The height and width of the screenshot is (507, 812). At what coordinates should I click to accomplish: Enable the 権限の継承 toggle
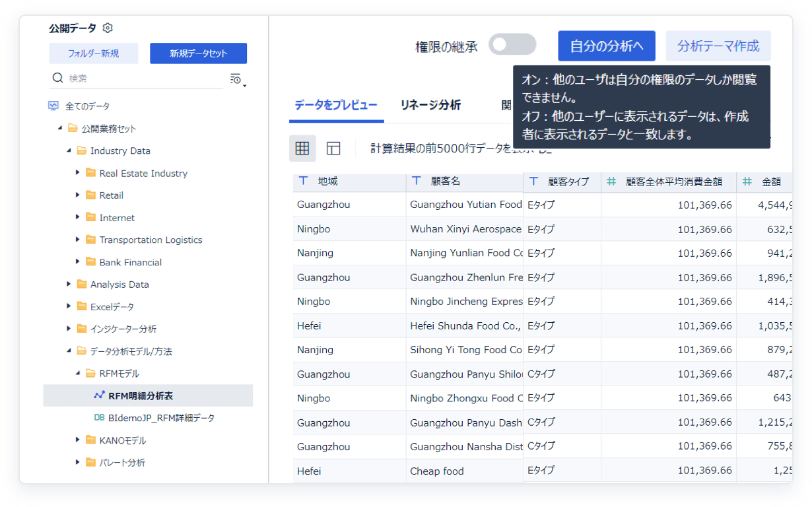coord(512,44)
